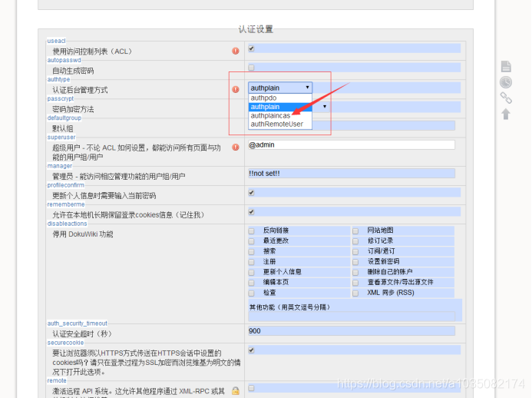
Task: Choose authRemoteUser from the authtype list
Action: pos(280,124)
